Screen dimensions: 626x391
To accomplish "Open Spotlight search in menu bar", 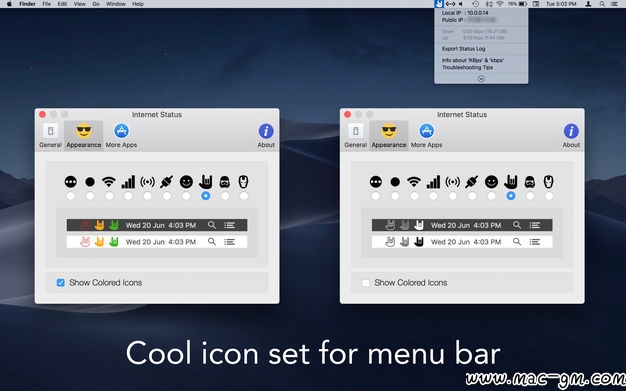I will [x=602, y=4].
